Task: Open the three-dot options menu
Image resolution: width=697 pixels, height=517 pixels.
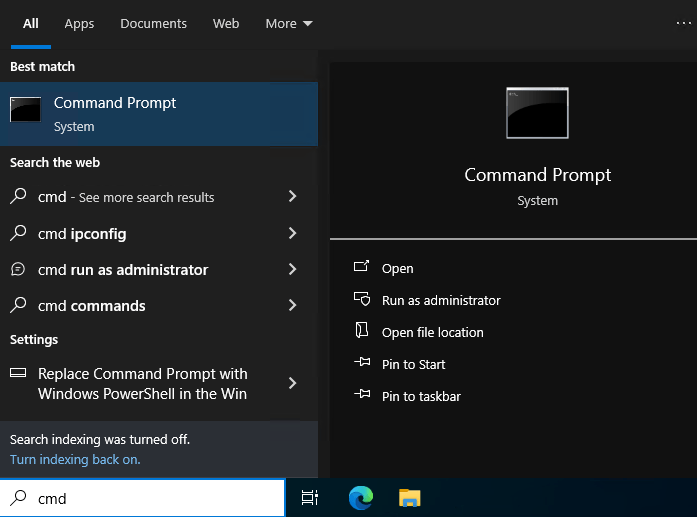Action: coord(683,23)
